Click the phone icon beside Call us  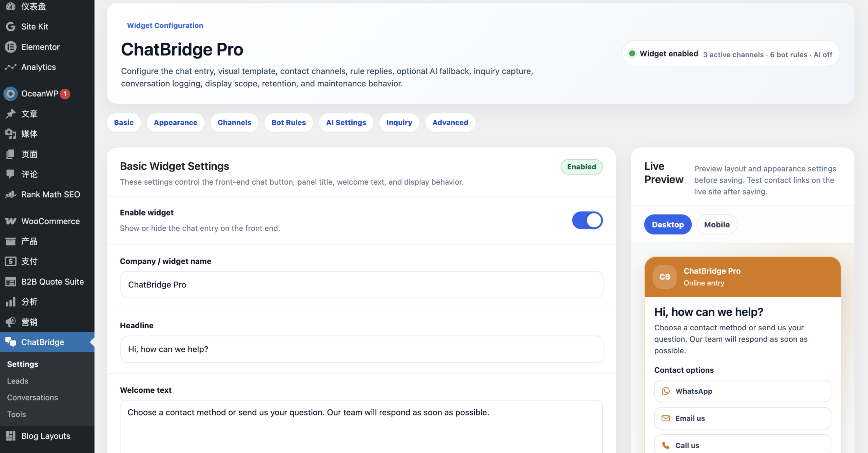(666, 445)
